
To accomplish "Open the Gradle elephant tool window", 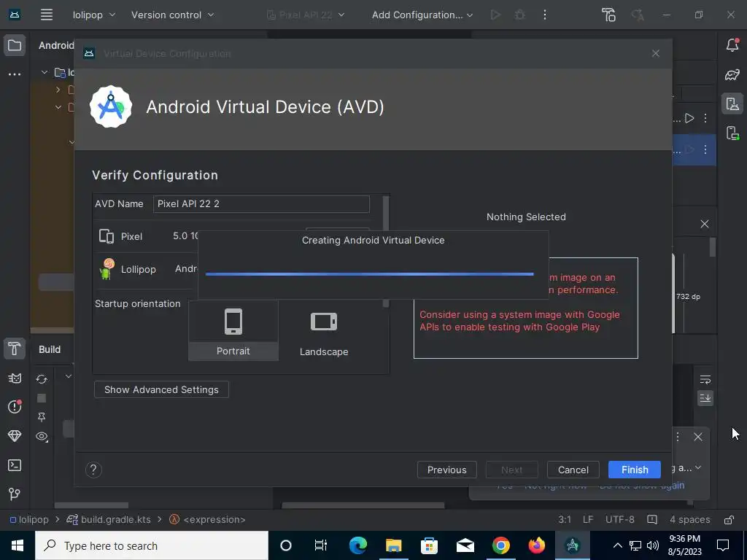I will tap(732, 74).
